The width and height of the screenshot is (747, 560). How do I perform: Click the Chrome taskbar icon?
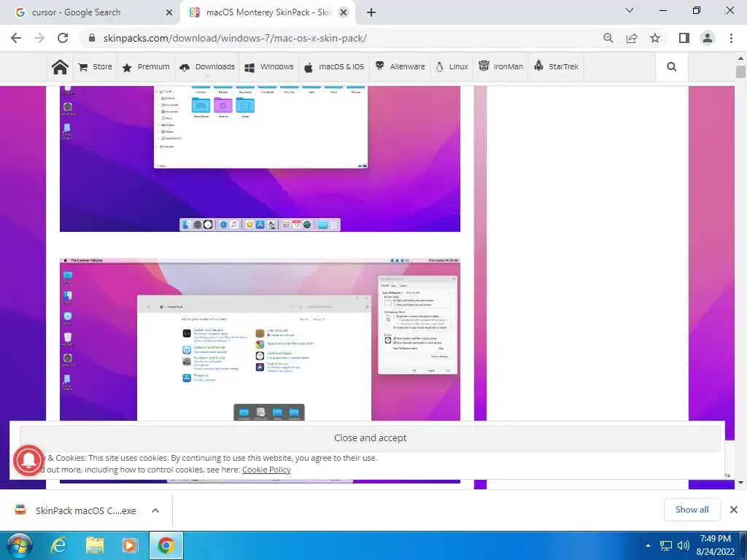(x=166, y=545)
